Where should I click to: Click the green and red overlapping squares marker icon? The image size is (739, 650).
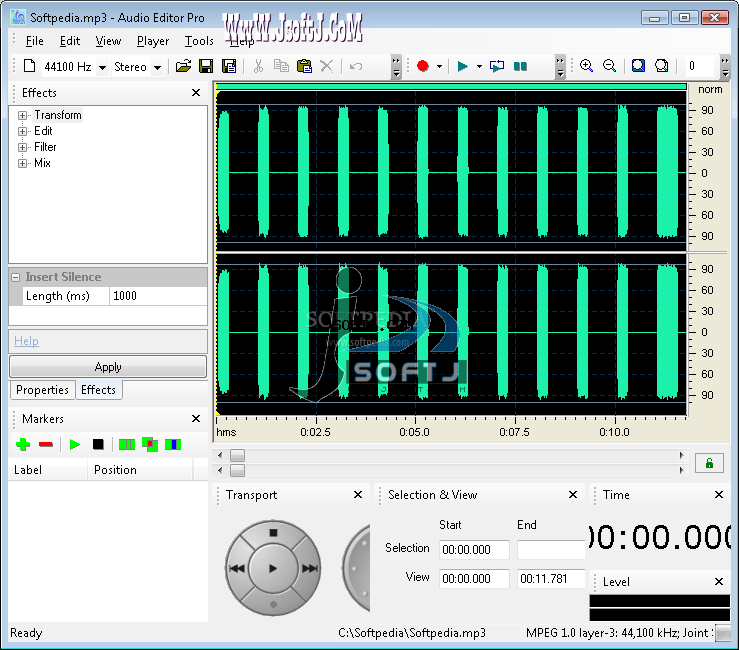tap(150, 444)
